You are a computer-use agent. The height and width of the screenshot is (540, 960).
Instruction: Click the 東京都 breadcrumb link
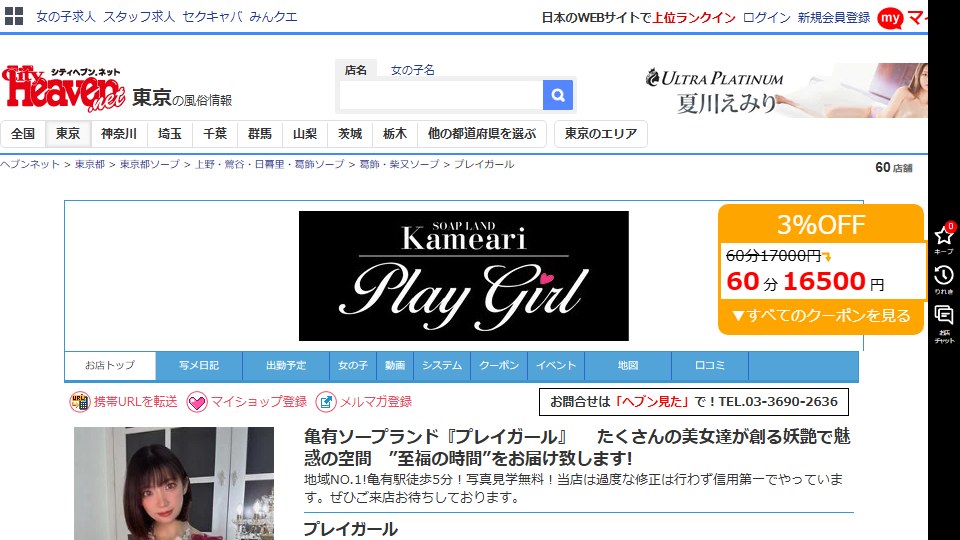(x=90, y=164)
